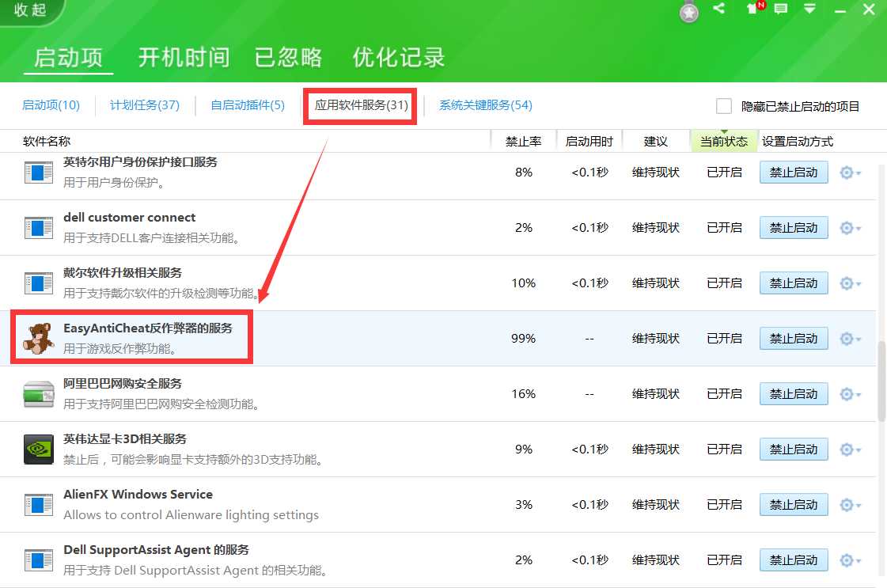
Task: Click the vertical scrollbar thumb
Action: click(x=881, y=381)
